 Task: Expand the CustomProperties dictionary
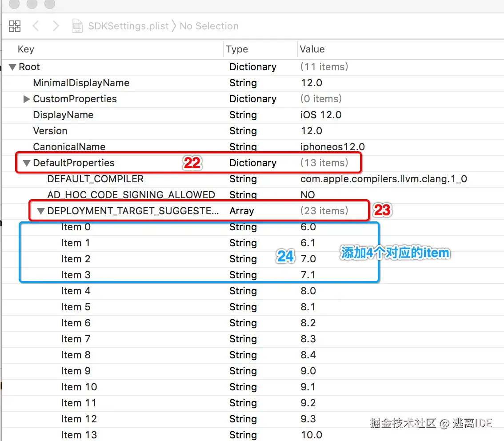click(27, 99)
